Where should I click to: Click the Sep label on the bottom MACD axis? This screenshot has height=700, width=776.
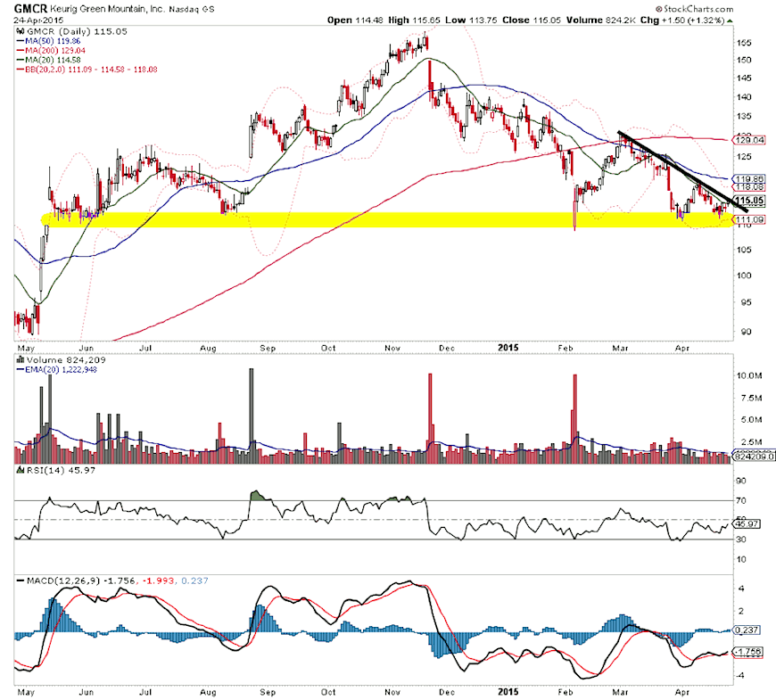[x=268, y=692]
